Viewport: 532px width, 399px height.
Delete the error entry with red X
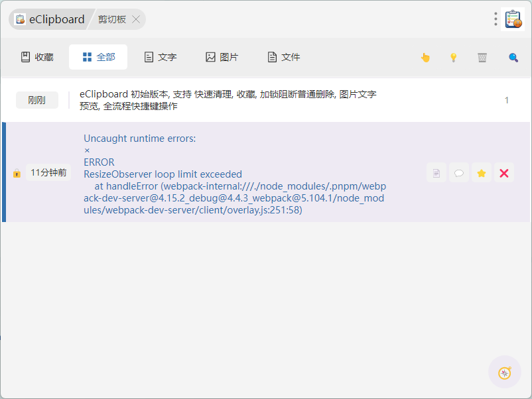coord(503,173)
